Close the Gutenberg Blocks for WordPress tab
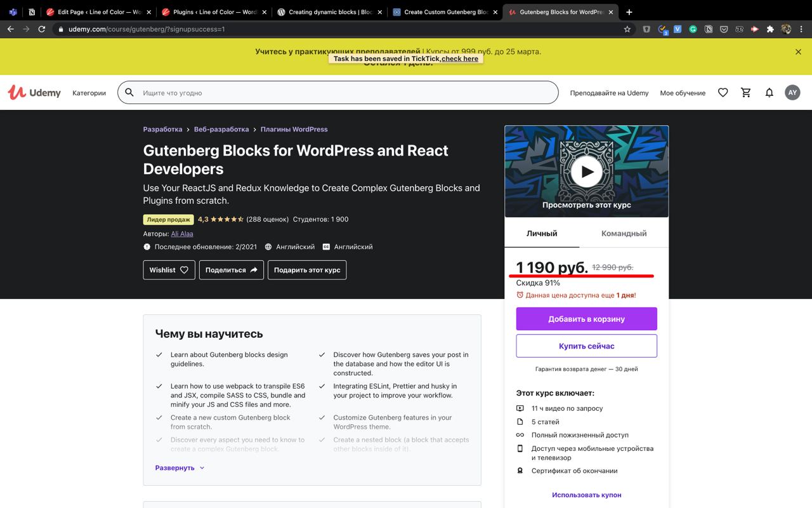The height and width of the screenshot is (508, 812). tap(611, 11)
